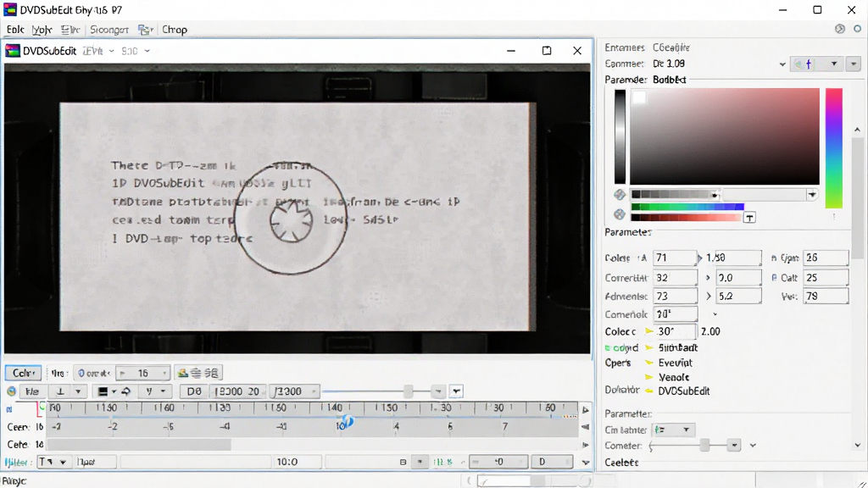Click the icon menu item before Chrop
The height and width of the screenshot is (488, 868).
coord(145,30)
